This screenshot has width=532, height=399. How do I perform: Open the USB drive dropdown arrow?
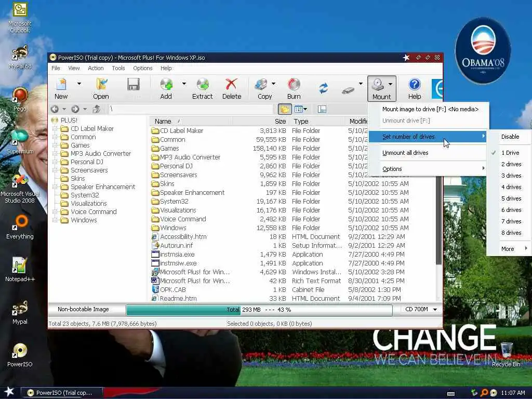pyautogui.click(x=361, y=84)
